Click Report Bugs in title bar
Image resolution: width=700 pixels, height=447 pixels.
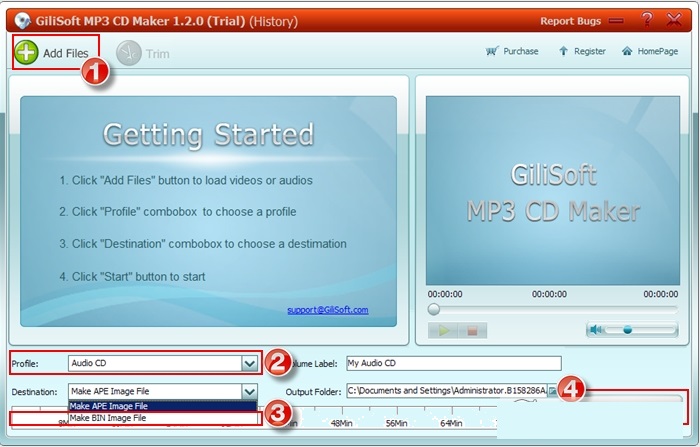pyautogui.click(x=570, y=21)
